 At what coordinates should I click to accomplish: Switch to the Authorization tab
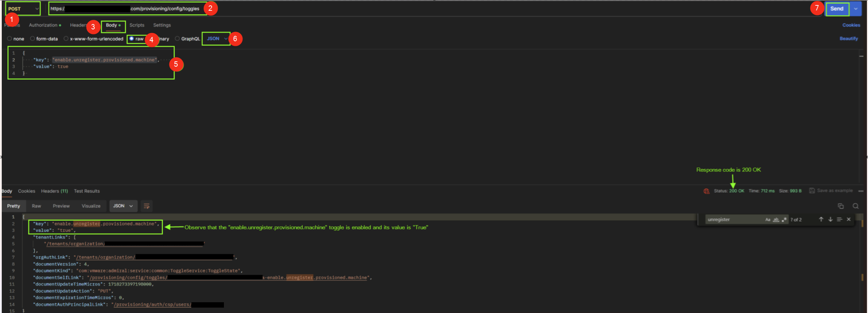click(x=45, y=25)
